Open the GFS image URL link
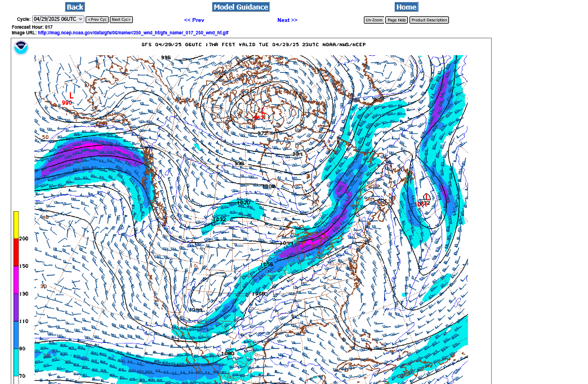 pyautogui.click(x=133, y=33)
